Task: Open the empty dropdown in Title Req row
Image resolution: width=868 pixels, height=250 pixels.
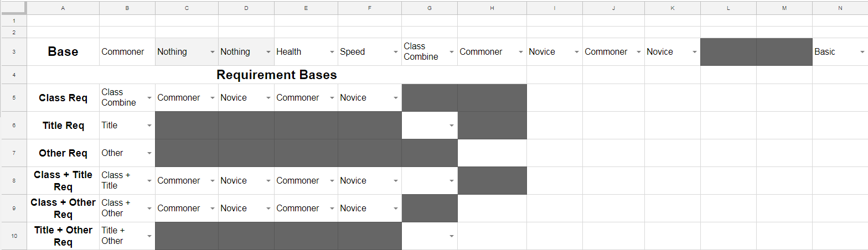Action: pyautogui.click(x=452, y=126)
